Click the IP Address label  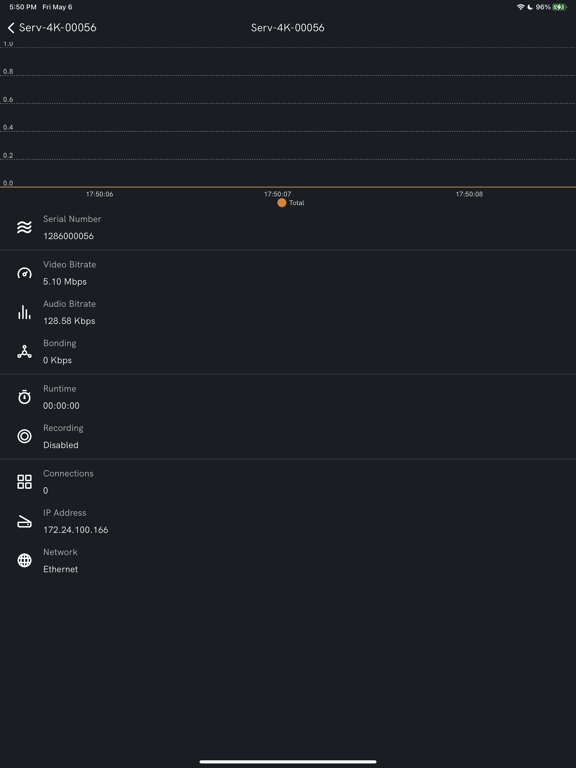tap(65, 513)
